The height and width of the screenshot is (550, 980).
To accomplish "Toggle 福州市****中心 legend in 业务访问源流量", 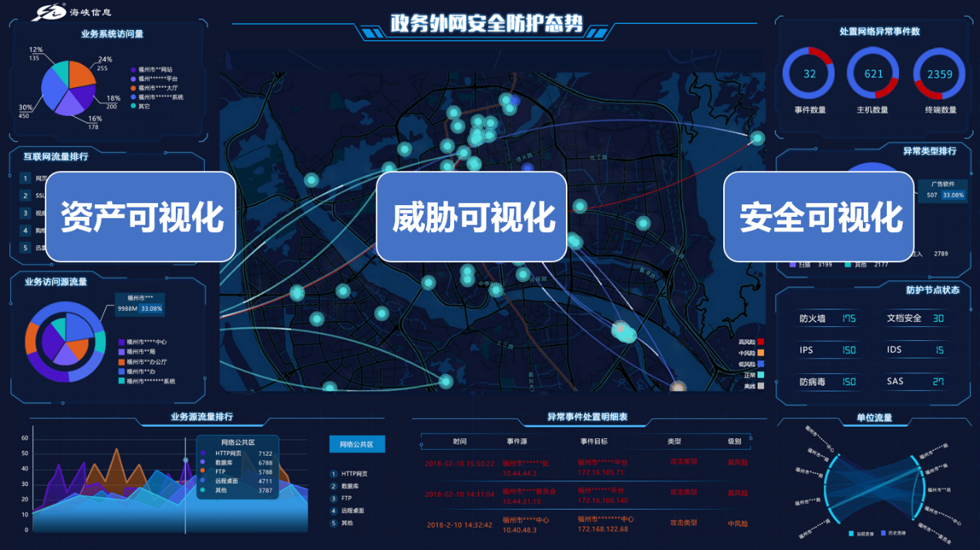I will pos(143,342).
